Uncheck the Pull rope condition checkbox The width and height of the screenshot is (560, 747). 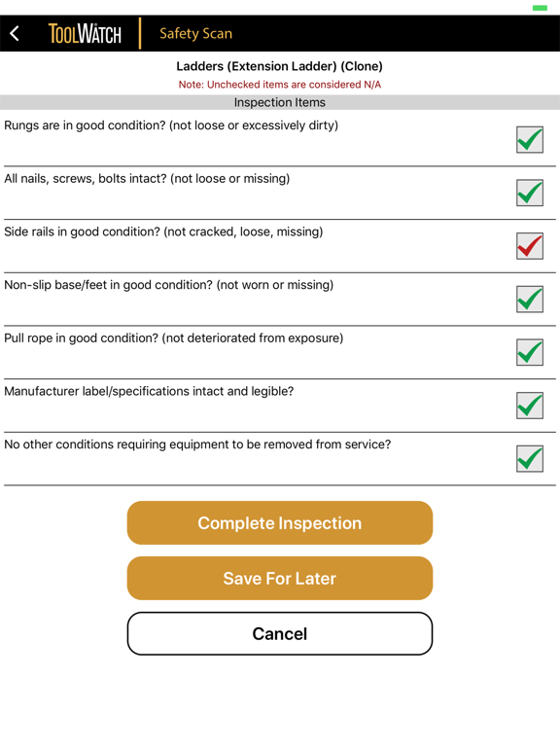click(x=530, y=352)
